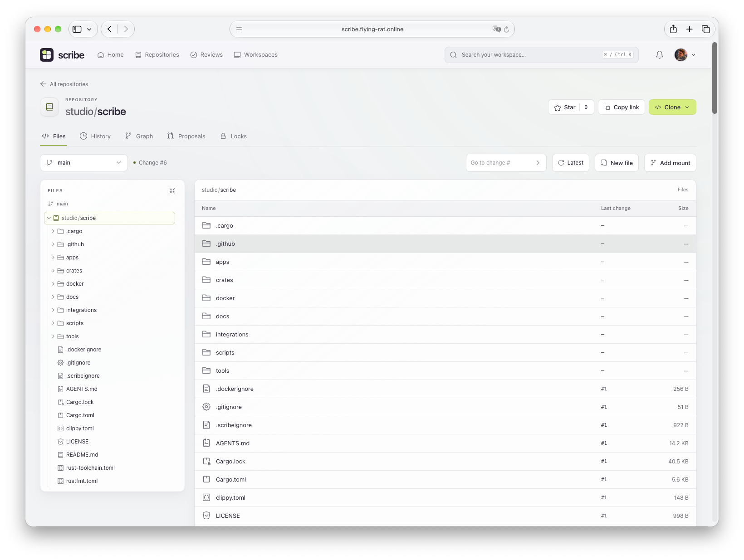The height and width of the screenshot is (560, 744).
Task: Click the translate icon in address bar
Action: [496, 29]
